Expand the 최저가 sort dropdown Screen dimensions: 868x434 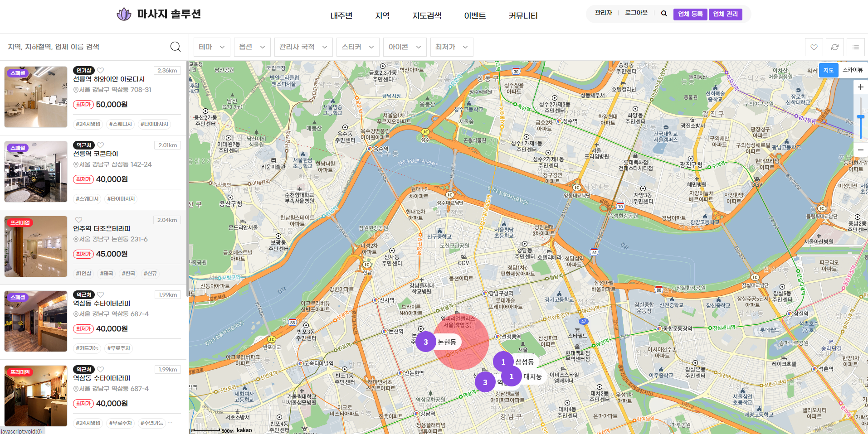pyautogui.click(x=451, y=47)
